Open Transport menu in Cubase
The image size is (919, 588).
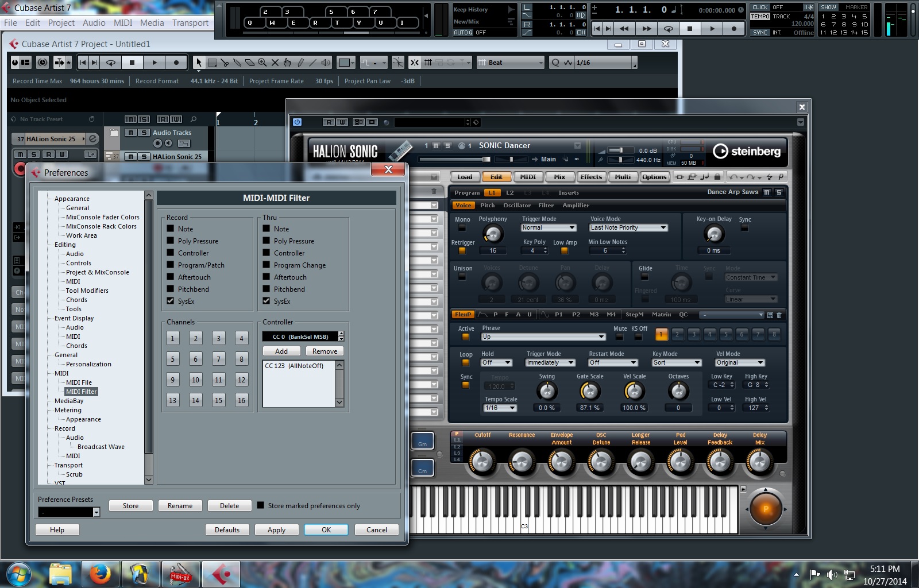point(190,23)
